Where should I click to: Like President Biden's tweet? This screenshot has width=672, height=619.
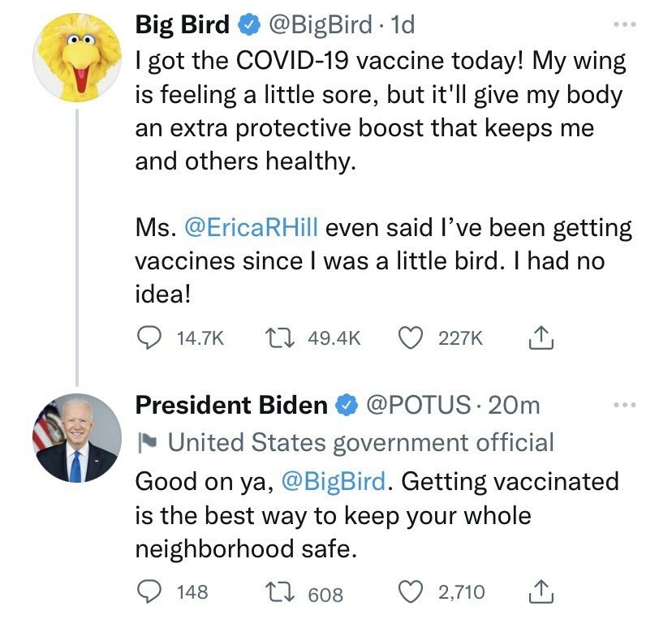411,591
